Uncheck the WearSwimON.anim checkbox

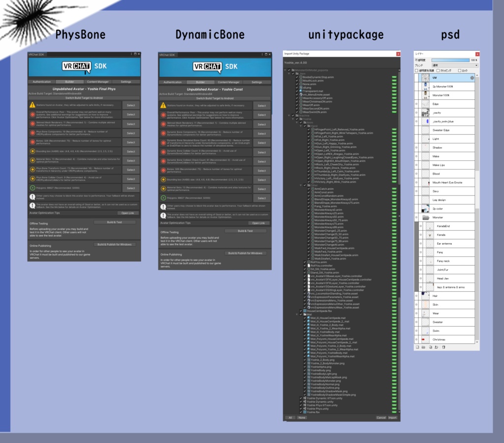297,112
